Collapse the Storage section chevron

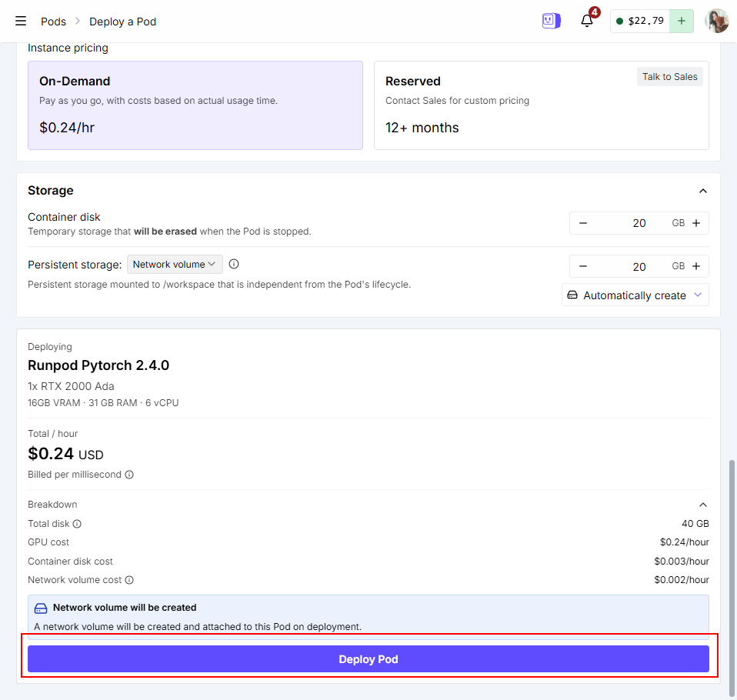[x=702, y=191]
